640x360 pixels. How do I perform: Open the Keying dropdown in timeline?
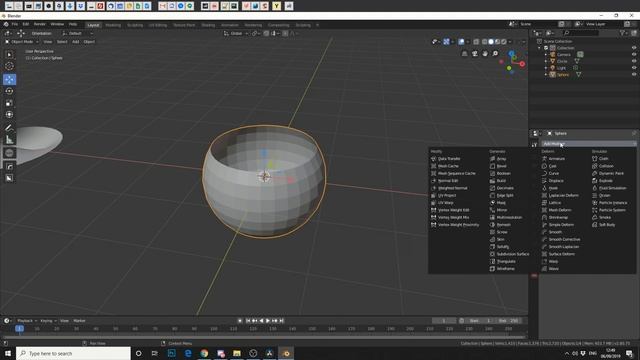click(48, 321)
